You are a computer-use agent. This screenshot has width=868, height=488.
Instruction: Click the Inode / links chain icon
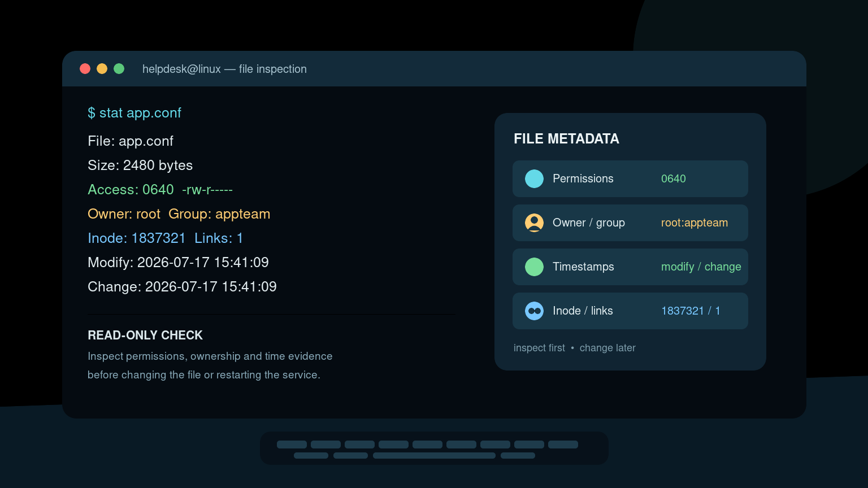point(534,311)
